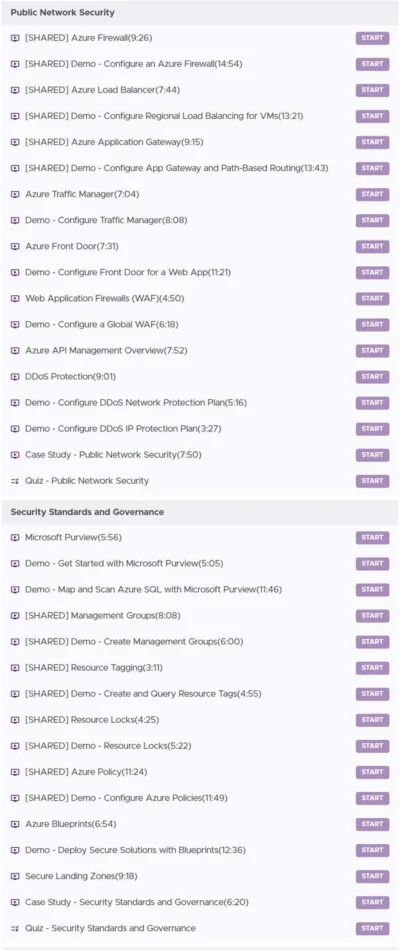This screenshot has height=950, width=400.
Task: Start Demo - Create and Query Resource Tags
Action: tap(372, 694)
